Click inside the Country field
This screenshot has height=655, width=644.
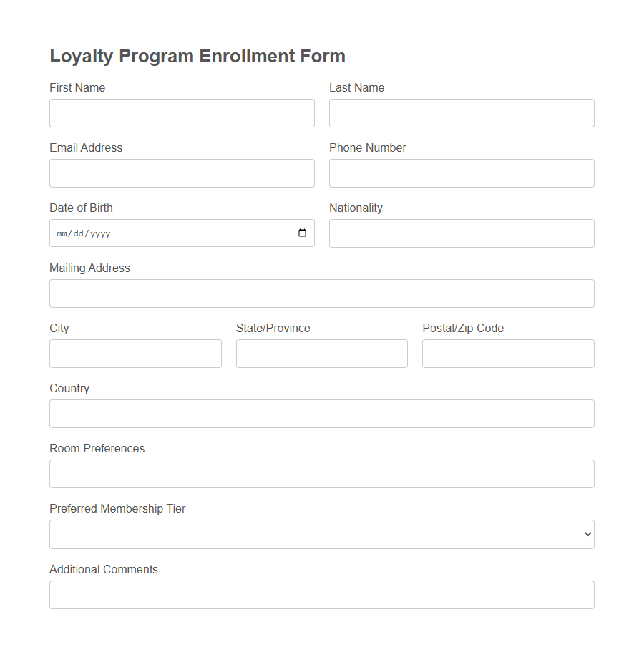coord(321,414)
